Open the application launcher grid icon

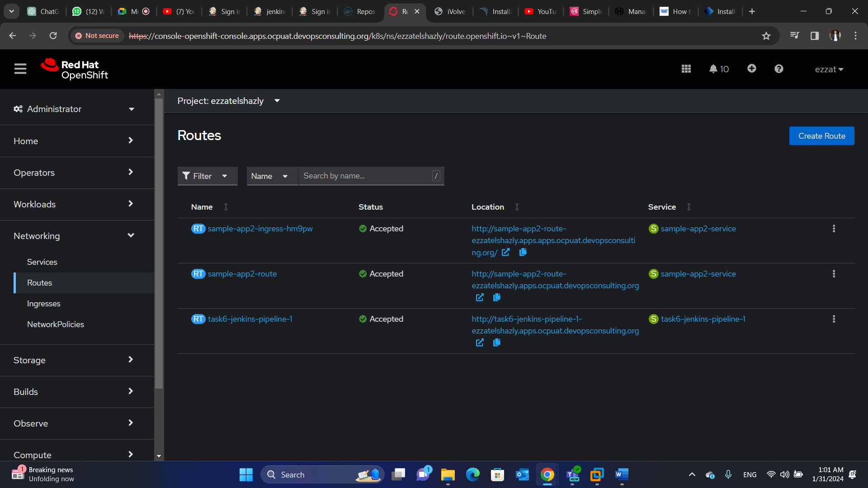click(686, 69)
